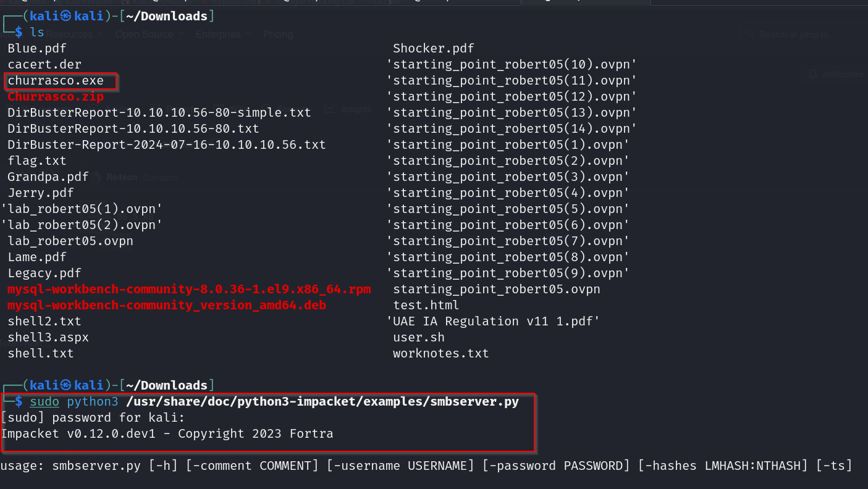Screen dimensions: 868x489
Task: Click the Kali symbol in the top prompt
Action: (65, 16)
